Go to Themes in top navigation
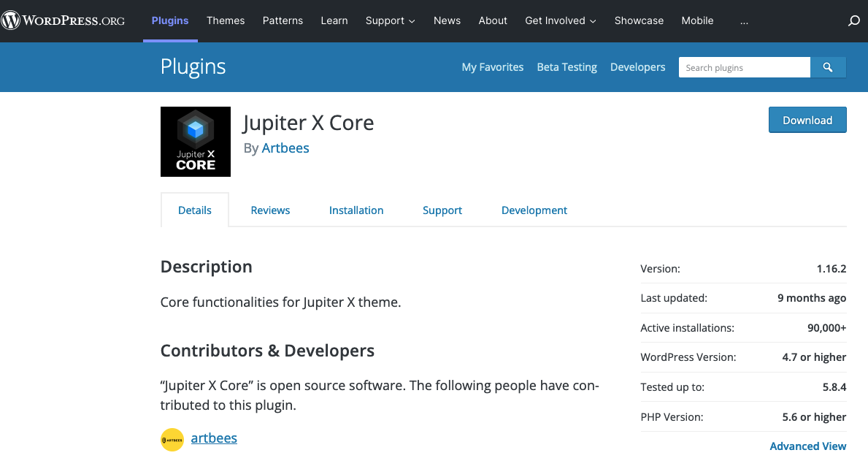This screenshot has width=868, height=469. (226, 20)
